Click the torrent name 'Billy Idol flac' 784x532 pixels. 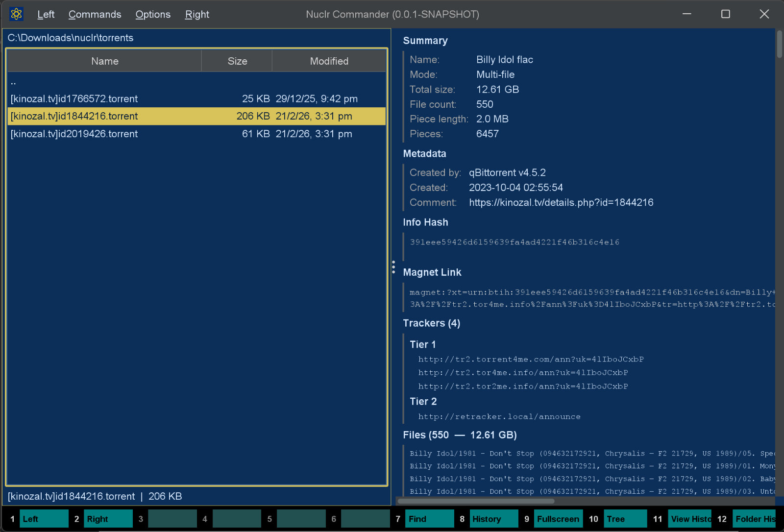tap(504, 60)
